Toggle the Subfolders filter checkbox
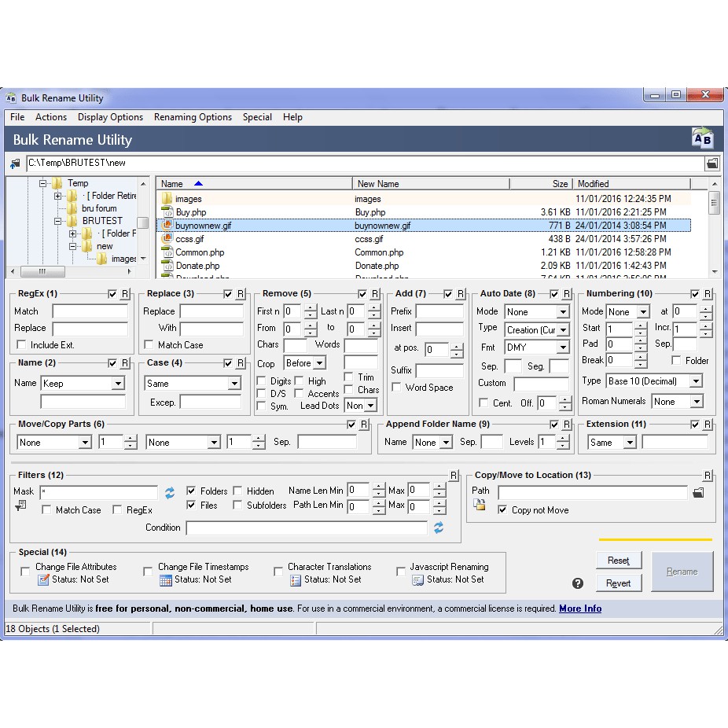Screen dimensions: 728x728 [x=237, y=506]
